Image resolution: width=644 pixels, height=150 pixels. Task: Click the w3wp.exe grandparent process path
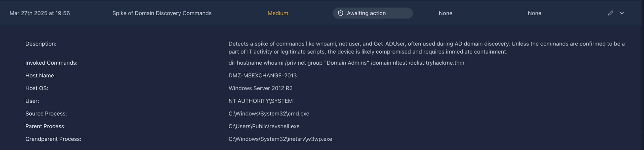pyautogui.click(x=280, y=139)
